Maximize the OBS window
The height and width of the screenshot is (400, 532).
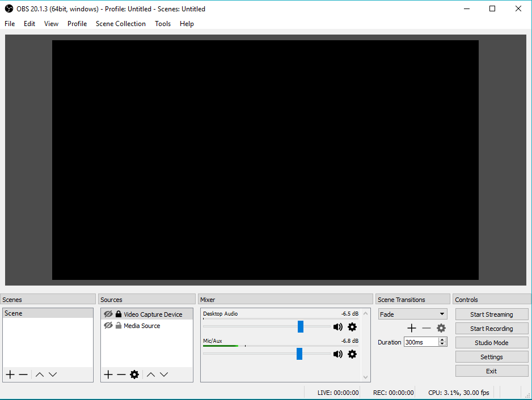tap(492, 8)
